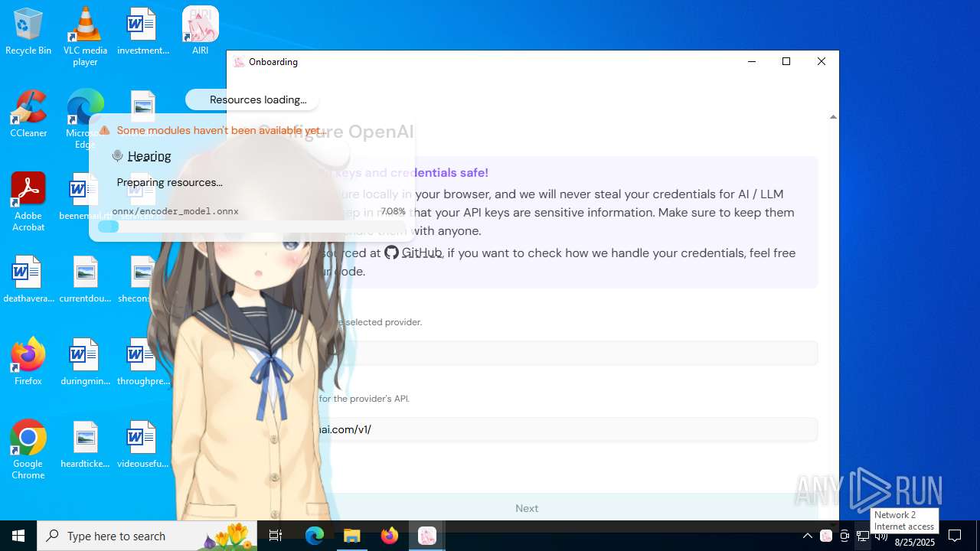Open the CCleaner desktop icon

(28, 114)
